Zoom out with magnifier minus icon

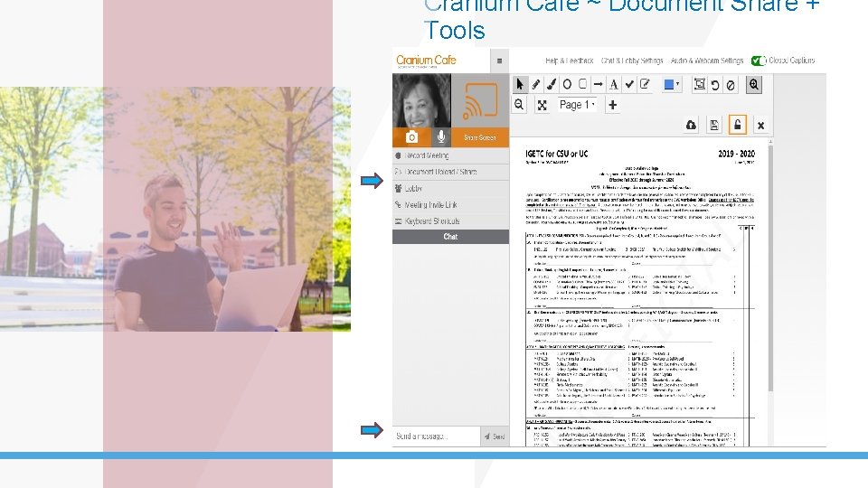519,105
